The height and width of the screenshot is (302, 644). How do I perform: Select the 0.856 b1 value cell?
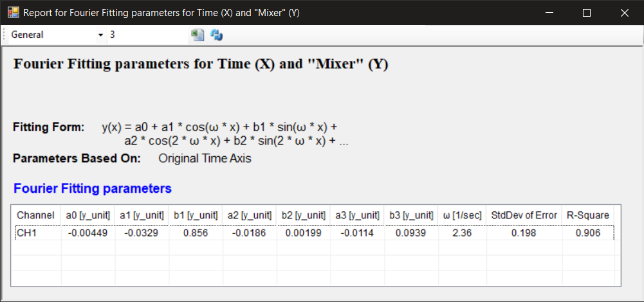pyautogui.click(x=195, y=233)
